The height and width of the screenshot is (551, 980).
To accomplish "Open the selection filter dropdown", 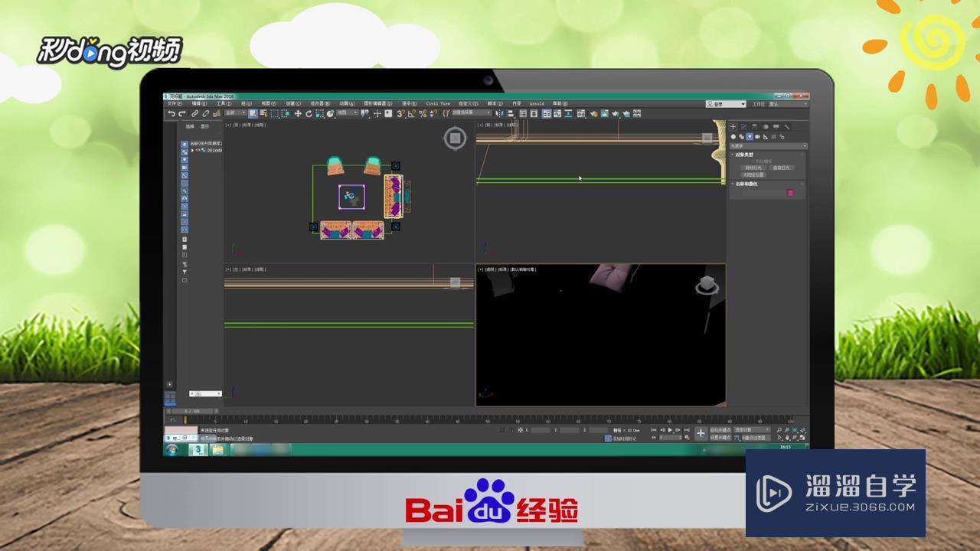I will pyautogui.click(x=235, y=113).
